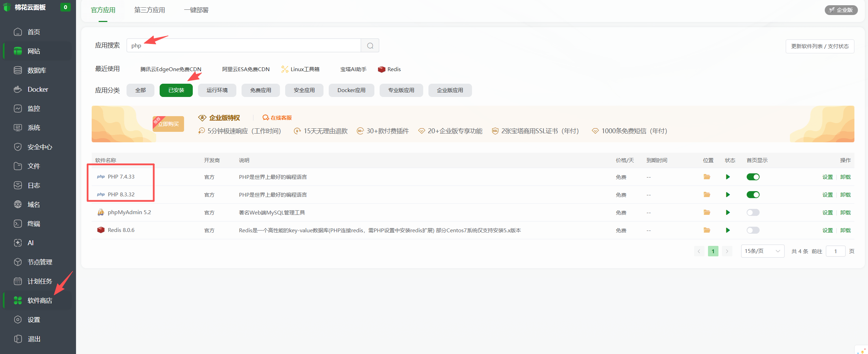Viewport: 868px width, 354px height.
Task: Click the 立即购买 button in banner
Action: coord(168,124)
